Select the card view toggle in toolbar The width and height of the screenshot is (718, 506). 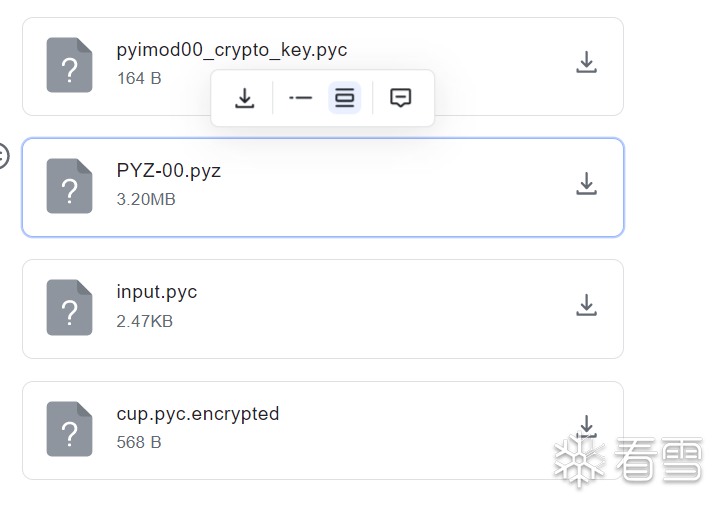point(344,98)
